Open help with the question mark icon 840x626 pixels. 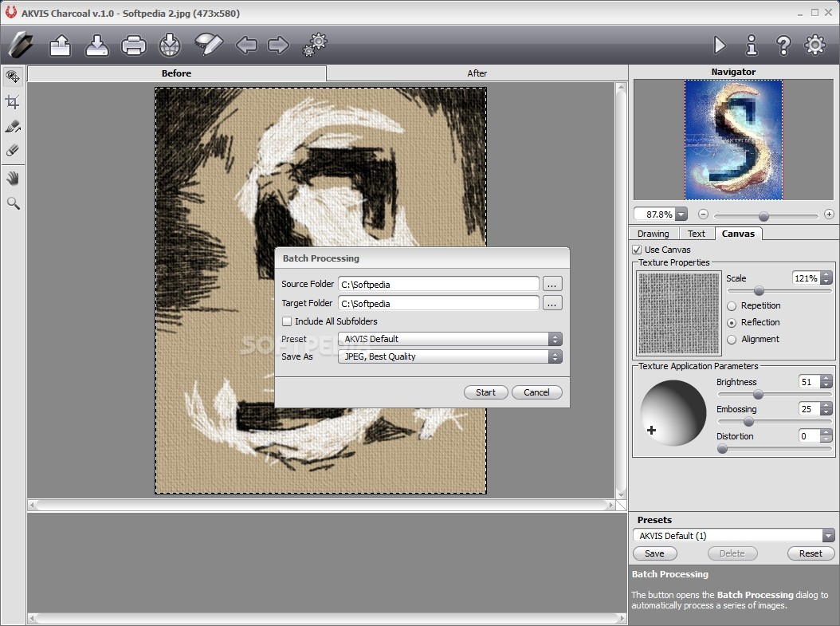pos(783,45)
